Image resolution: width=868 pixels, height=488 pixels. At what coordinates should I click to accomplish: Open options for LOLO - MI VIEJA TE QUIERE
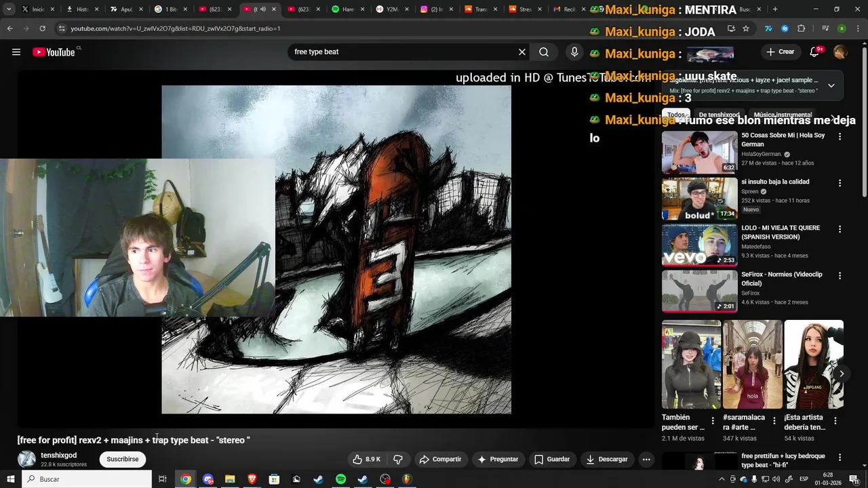[x=840, y=229]
